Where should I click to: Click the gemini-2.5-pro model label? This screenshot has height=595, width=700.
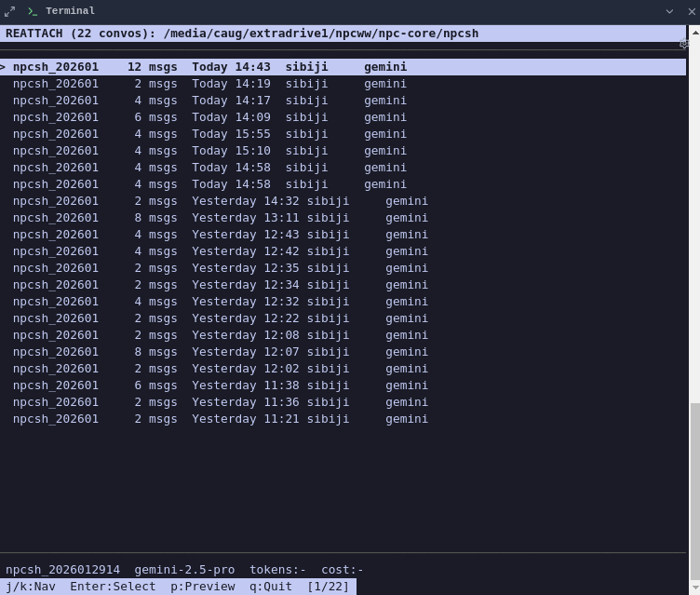click(184, 570)
